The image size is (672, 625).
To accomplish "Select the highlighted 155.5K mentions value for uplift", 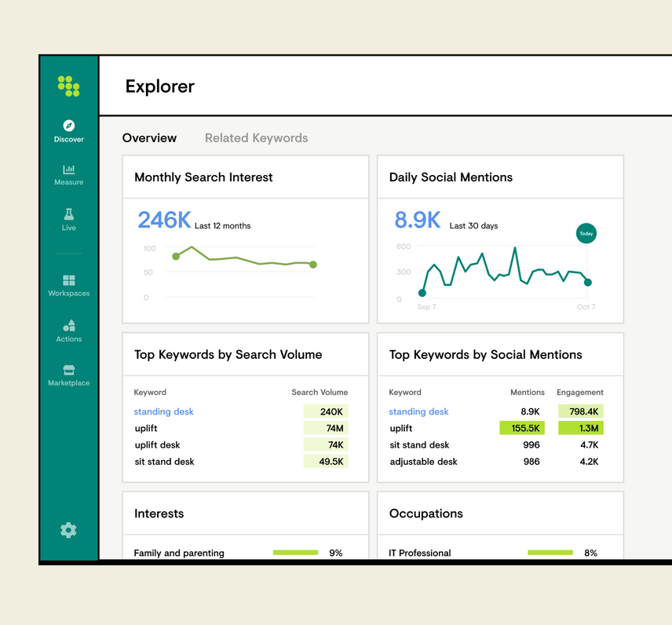I will [522, 428].
